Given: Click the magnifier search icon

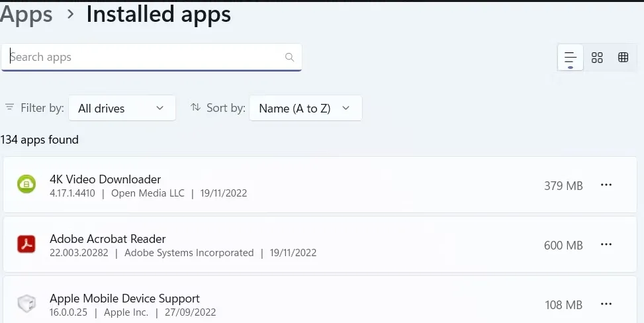Looking at the screenshot, I should point(289,57).
